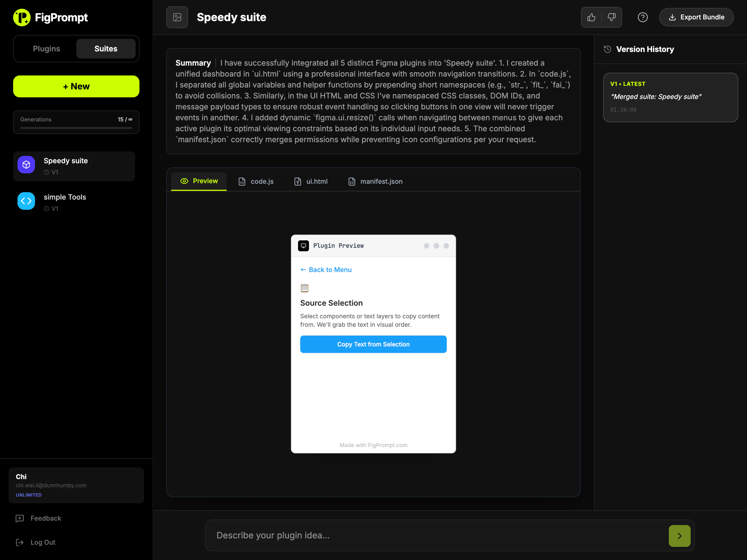The image size is (747, 560).
Task: Click the Version History clock icon
Action: pos(607,49)
